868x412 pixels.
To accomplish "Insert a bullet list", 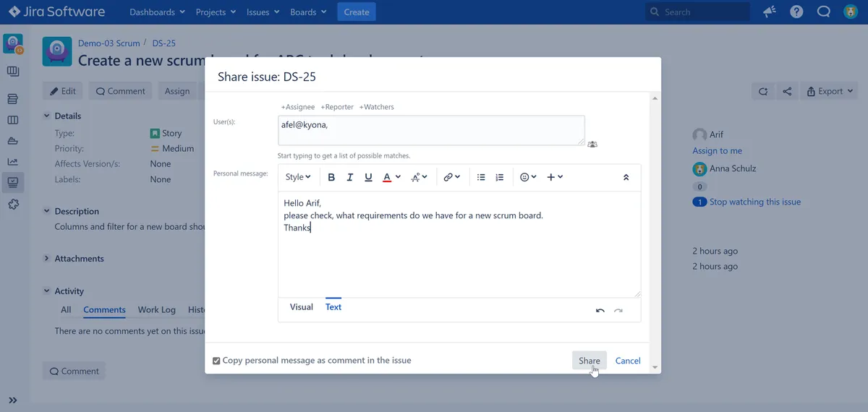I will pyautogui.click(x=481, y=177).
